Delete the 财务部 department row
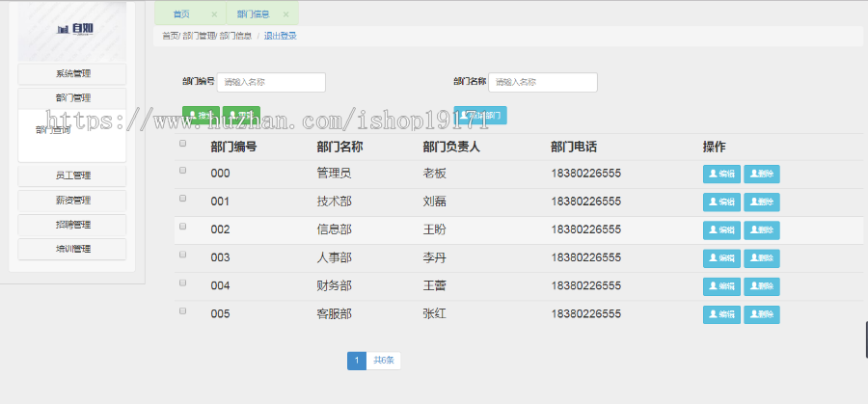868x404 pixels. click(x=762, y=286)
